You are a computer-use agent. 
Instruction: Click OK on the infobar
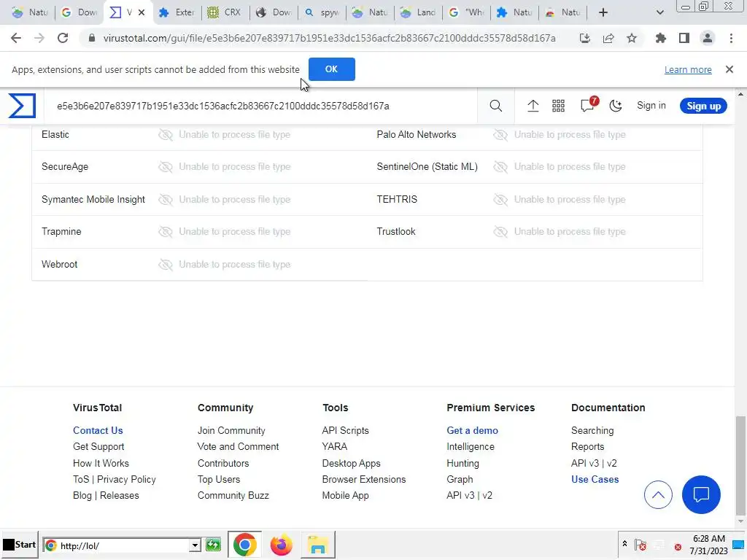pos(332,69)
